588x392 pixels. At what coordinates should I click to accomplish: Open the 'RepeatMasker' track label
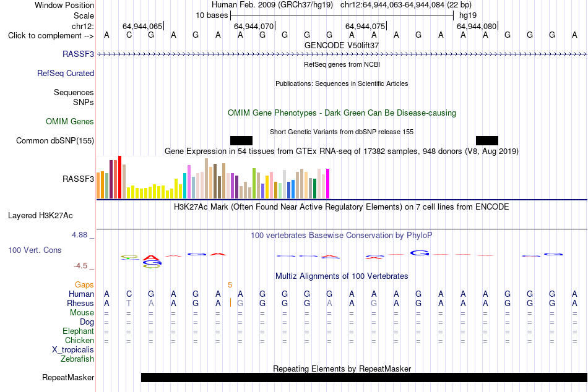pyautogui.click(x=68, y=377)
